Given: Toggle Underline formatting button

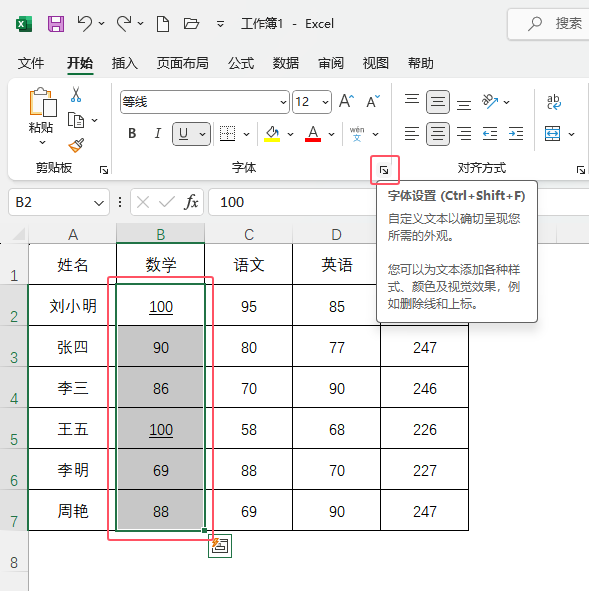Looking at the screenshot, I should [184, 134].
